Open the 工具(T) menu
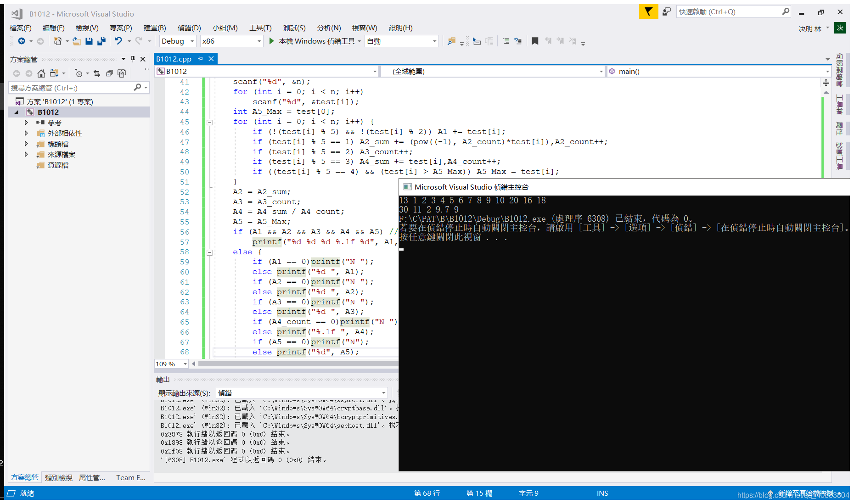854x504 pixels. point(260,28)
